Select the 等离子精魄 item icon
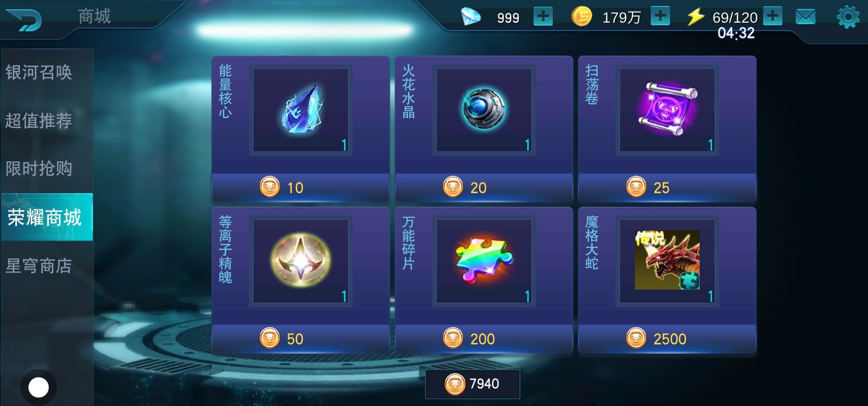This screenshot has width=868, height=406. (x=301, y=261)
